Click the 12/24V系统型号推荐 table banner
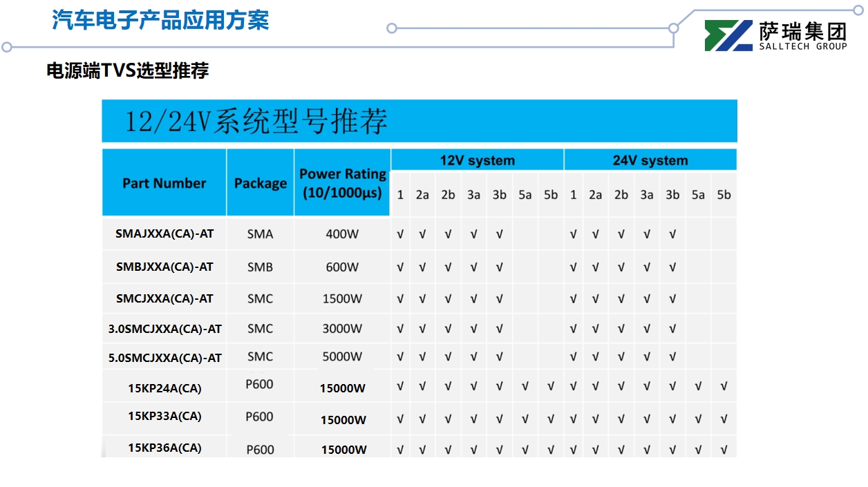Viewport: 868px width, 487px height. (256, 122)
